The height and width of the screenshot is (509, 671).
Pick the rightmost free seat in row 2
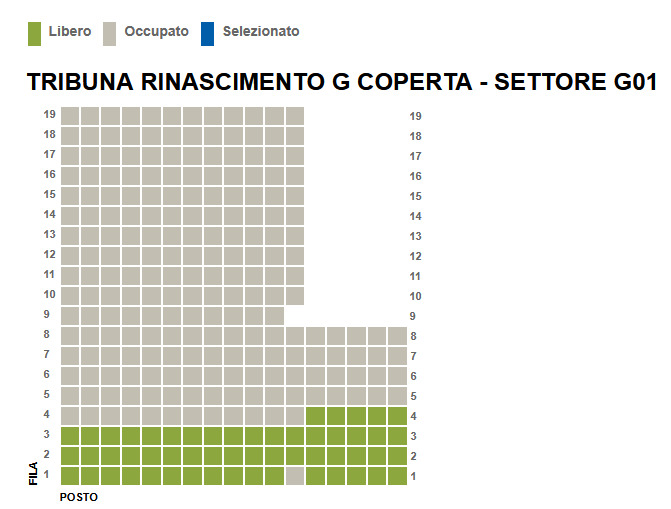pos(397,456)
